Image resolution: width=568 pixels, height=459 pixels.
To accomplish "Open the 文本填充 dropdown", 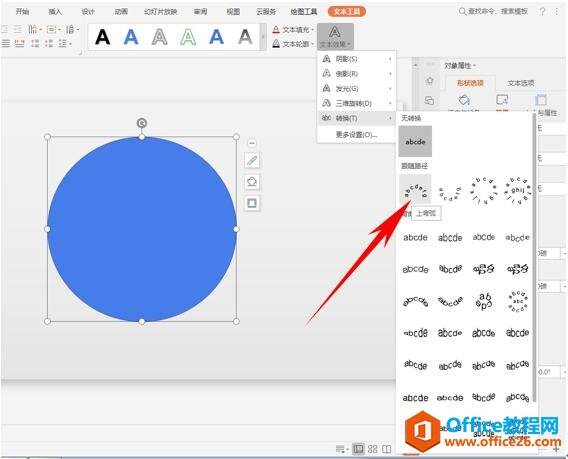I will click(293, 29).
